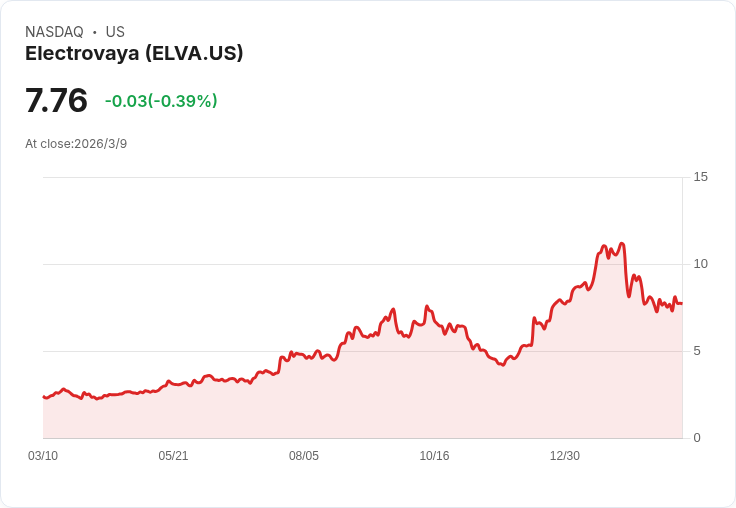Click the NASDAQ exchange label
Image resolution: width=736 pixels, height=508 pixels.
point(54,32)
